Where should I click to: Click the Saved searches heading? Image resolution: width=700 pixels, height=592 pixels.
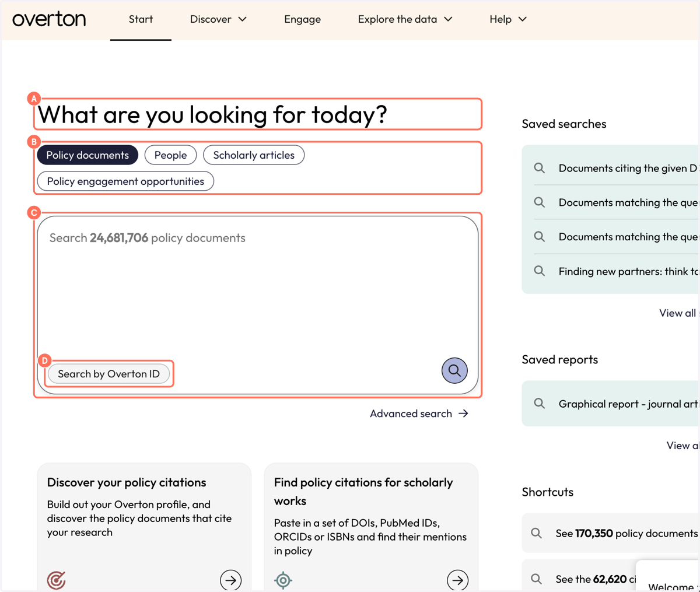564,124
